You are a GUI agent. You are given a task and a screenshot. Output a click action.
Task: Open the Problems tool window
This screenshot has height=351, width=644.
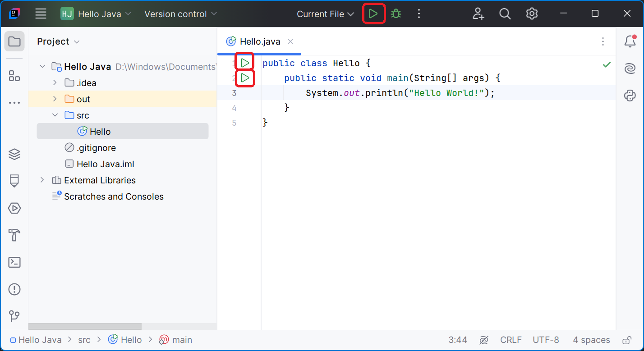click(x=14, y=289)
